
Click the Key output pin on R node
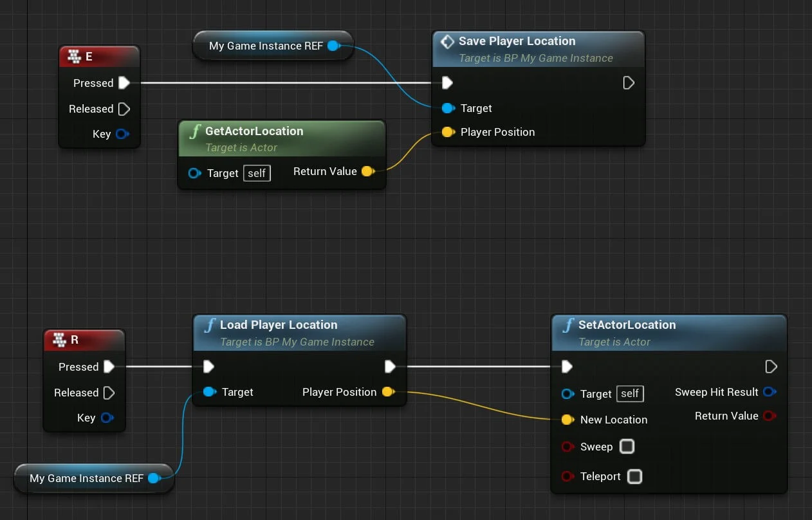tap(107, 418)
